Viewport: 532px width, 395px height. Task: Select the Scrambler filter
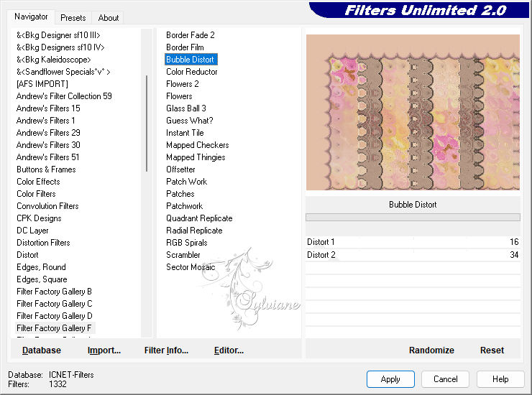click(x=183, y=255)
